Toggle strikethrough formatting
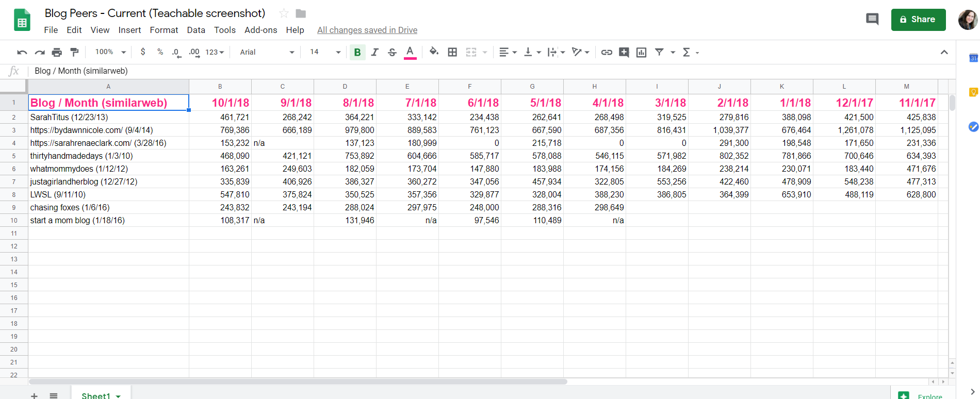Screen dimensions: 980x399 392,52
